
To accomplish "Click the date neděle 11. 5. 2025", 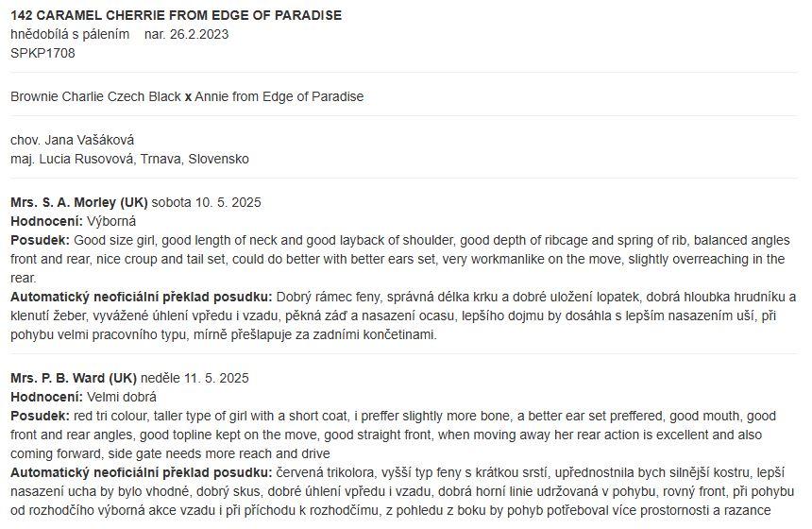I will [x=195, y=378].
